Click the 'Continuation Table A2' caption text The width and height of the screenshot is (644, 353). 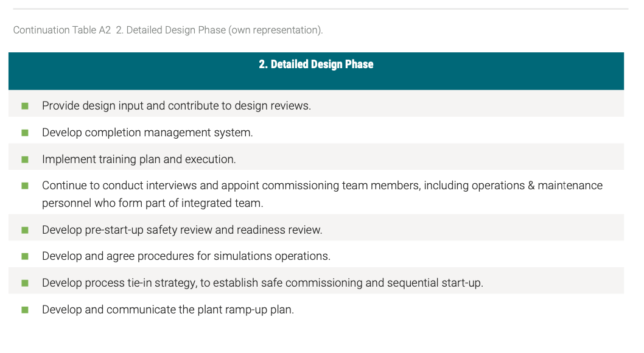tap(62, 30)
